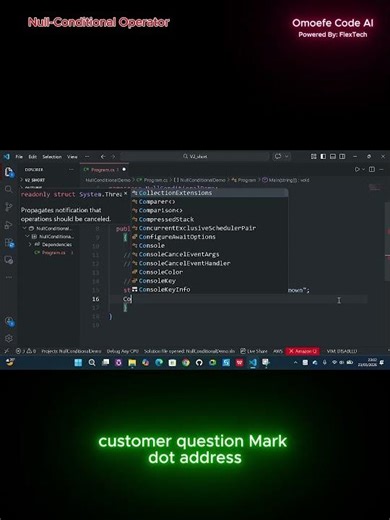The image size is (390, 520).
Task: Collapse the NullConditiona project node
Action: coord(27,236)
